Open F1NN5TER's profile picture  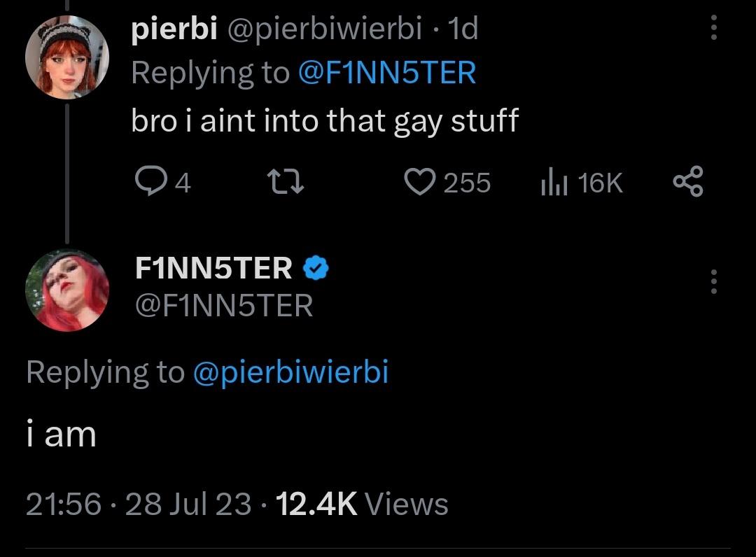(x=67, y=290)
